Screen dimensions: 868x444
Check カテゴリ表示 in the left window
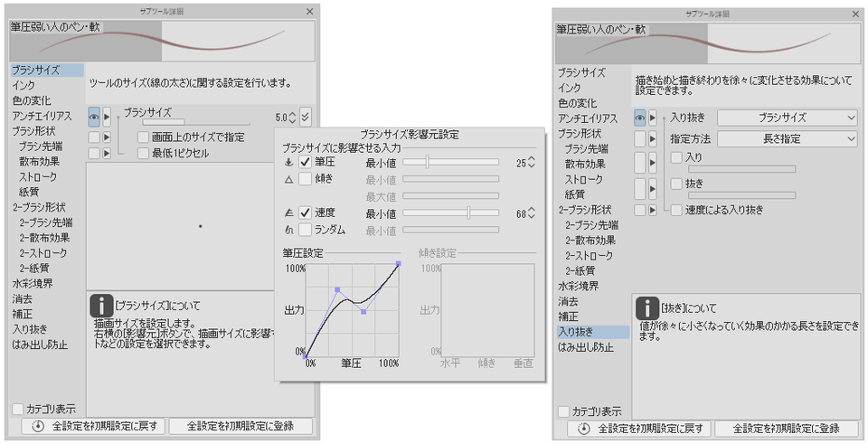click(18, 409)
